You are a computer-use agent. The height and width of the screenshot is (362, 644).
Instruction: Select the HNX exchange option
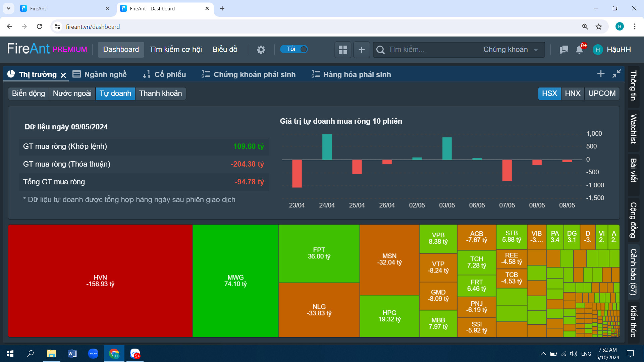[x=572, y=93]
